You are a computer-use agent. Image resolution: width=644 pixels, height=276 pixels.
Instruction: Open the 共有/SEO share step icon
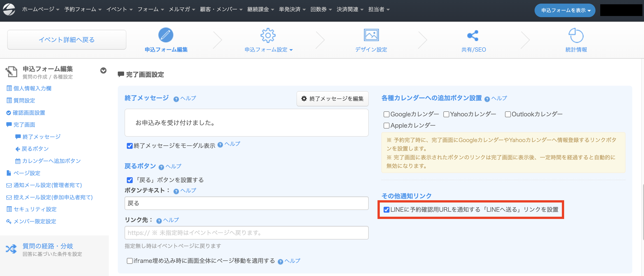473,35
